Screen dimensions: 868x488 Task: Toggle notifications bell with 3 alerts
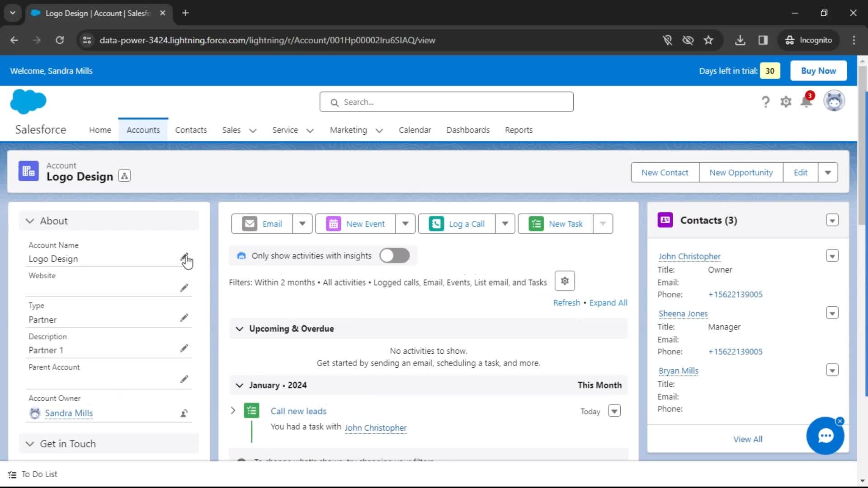point(807,102)
